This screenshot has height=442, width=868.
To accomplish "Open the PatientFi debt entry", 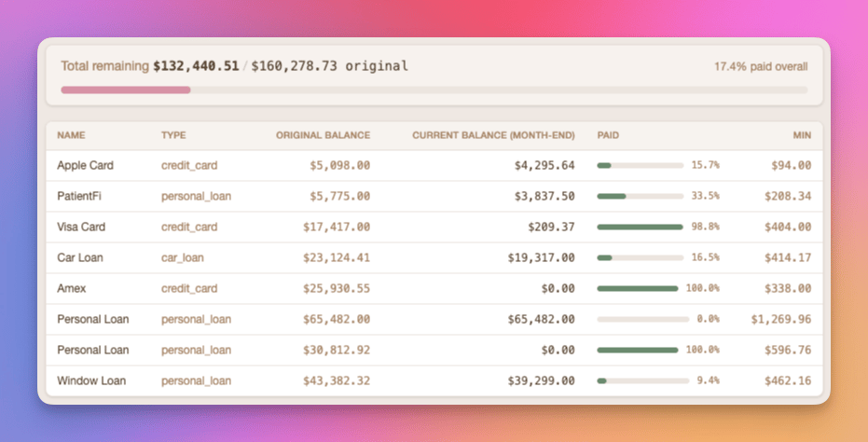I will coord(81,196).
